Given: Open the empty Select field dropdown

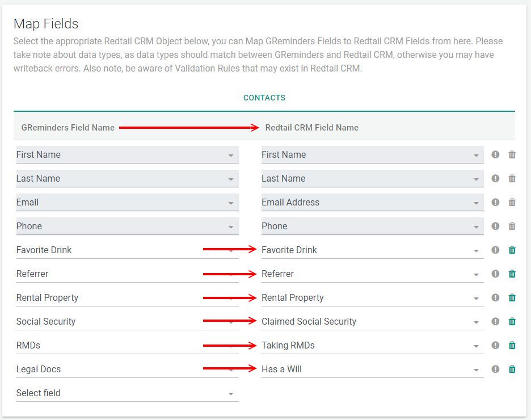Looking at the screenshot, I should [127, 393].
